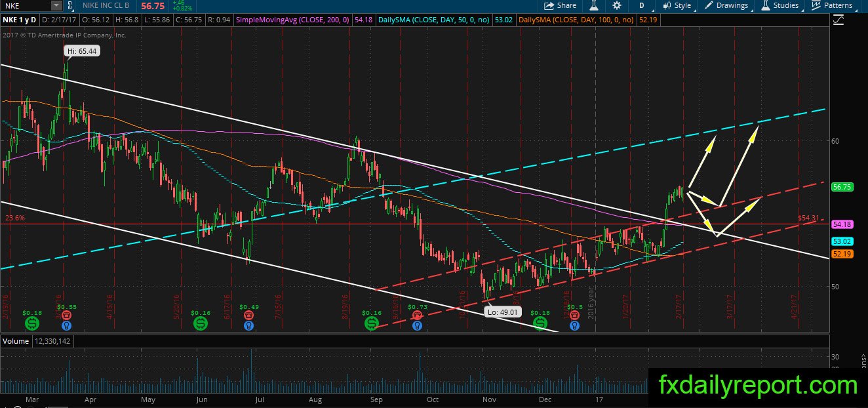Click the 23.6% Fibonacci level label
Image resolution: width=868 pixels, height=408 pixels.
tap(14, 218)
